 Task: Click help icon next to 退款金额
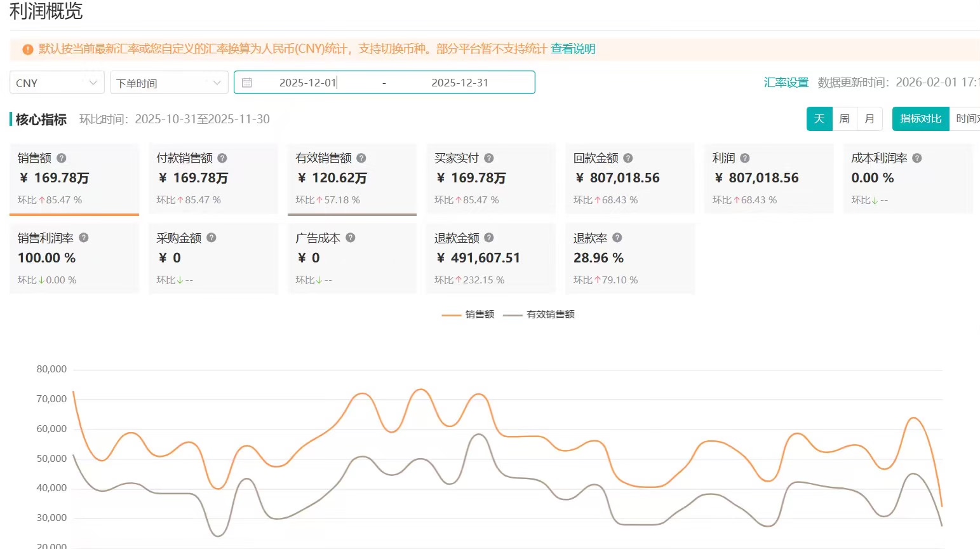coord(489,238)
